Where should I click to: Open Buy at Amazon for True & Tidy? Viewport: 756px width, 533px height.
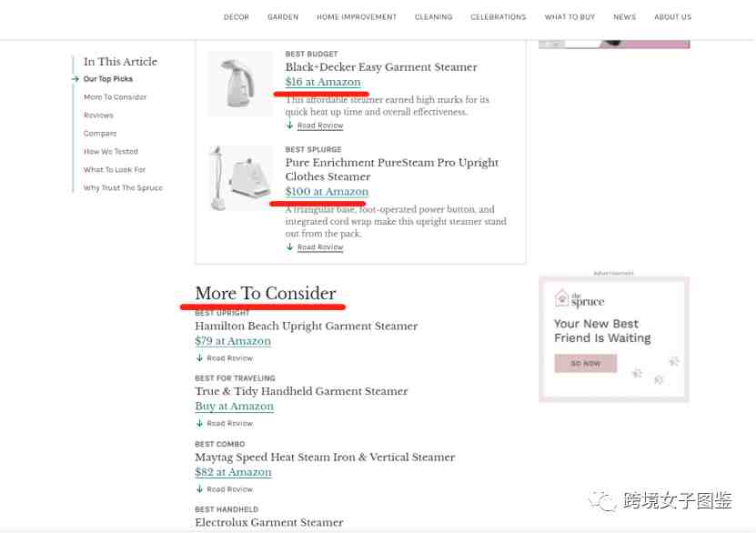235,407
